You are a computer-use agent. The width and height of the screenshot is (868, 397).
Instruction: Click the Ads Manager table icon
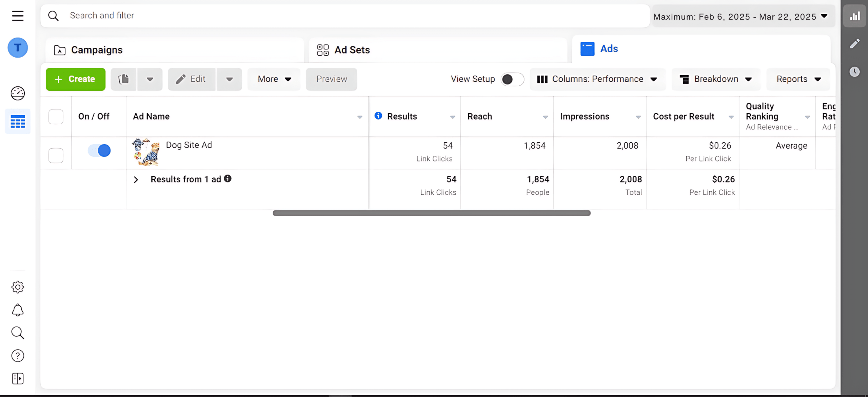[18, 121]
